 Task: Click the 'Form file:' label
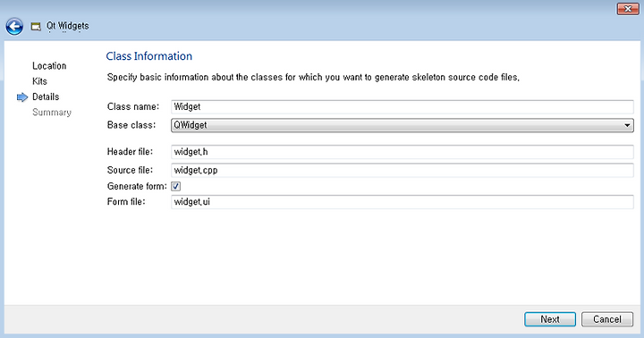click(126, 202)
